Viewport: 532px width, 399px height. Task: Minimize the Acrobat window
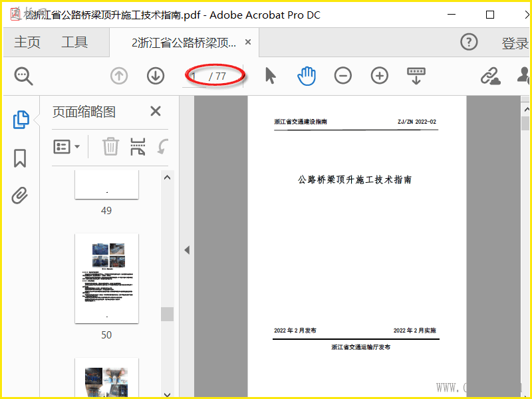click(x=452, y=15)
